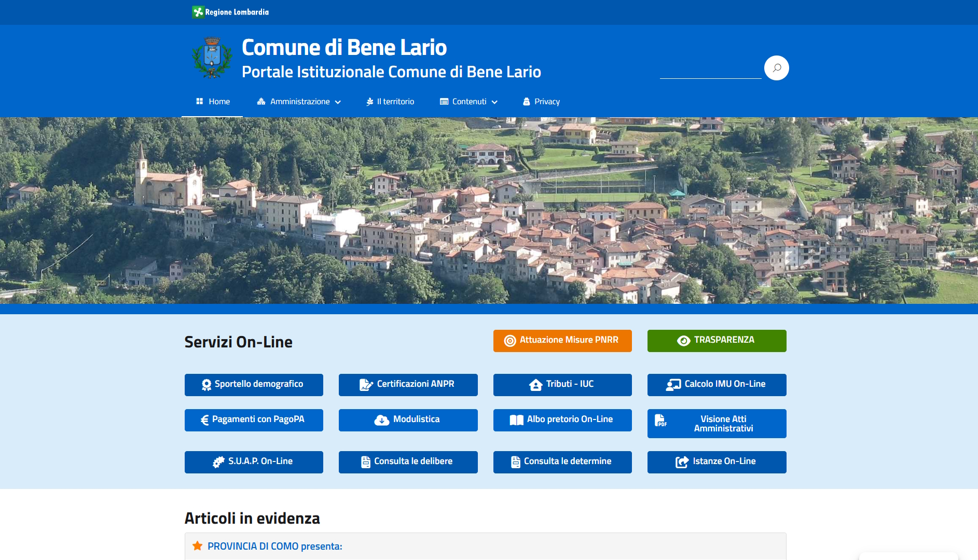
Task: Open Albo pretorio On-Line service
Action: click(x=562, y=420)
